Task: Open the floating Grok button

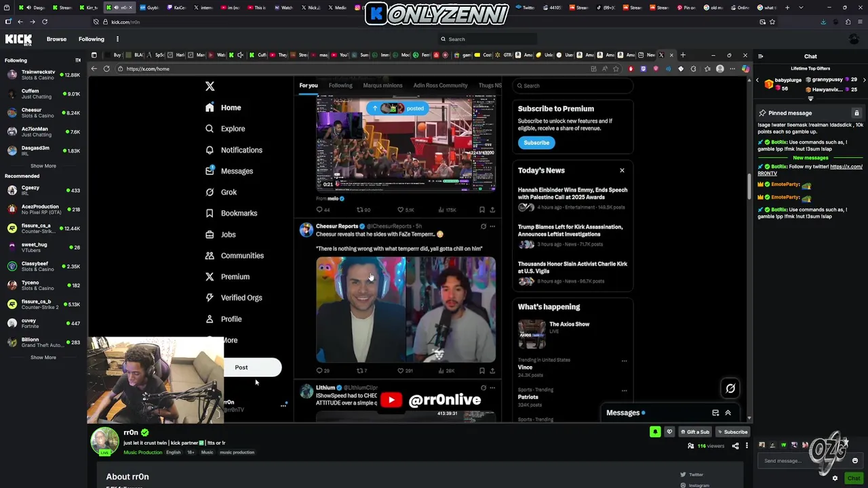Action: coord(730,388)
